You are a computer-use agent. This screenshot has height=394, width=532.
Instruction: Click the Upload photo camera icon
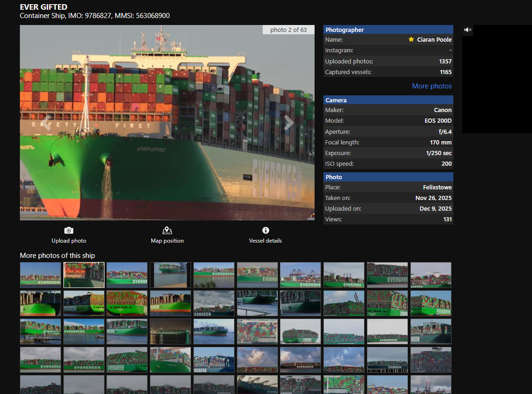[68, 231]
